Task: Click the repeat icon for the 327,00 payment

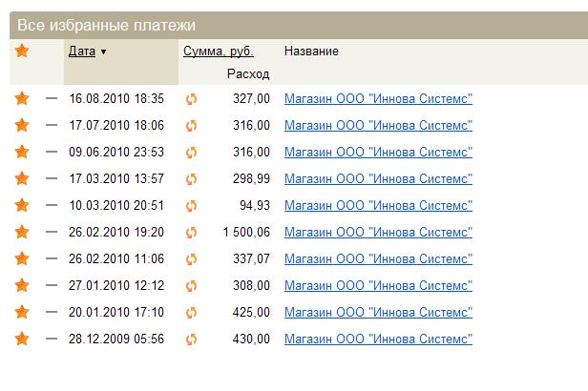Action: (191, 98)
